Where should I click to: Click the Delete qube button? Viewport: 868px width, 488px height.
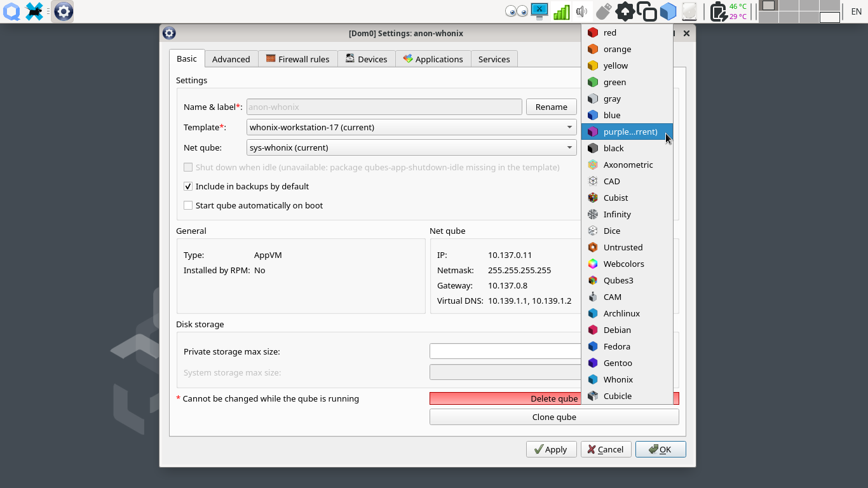pyautogui.click(x=554, y=398)
